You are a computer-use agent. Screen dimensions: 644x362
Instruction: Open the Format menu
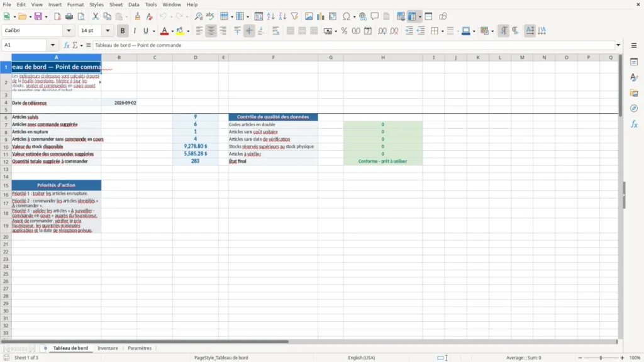[x=75, y=4]
